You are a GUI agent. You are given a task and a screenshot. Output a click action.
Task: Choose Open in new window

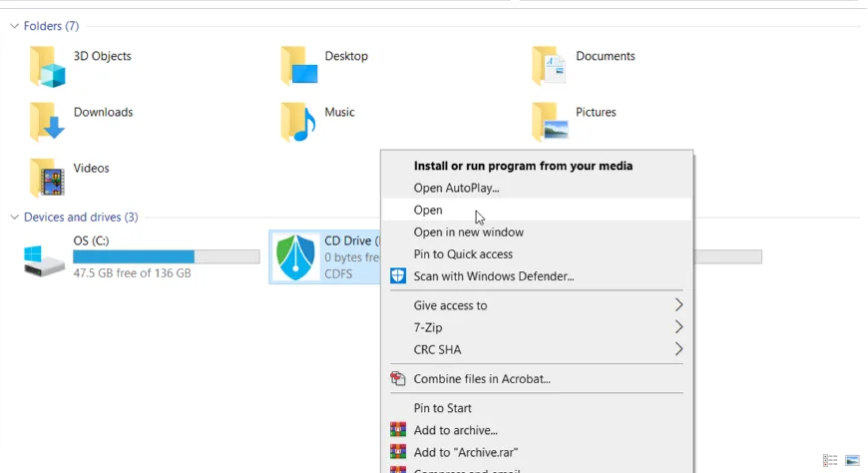537,233
